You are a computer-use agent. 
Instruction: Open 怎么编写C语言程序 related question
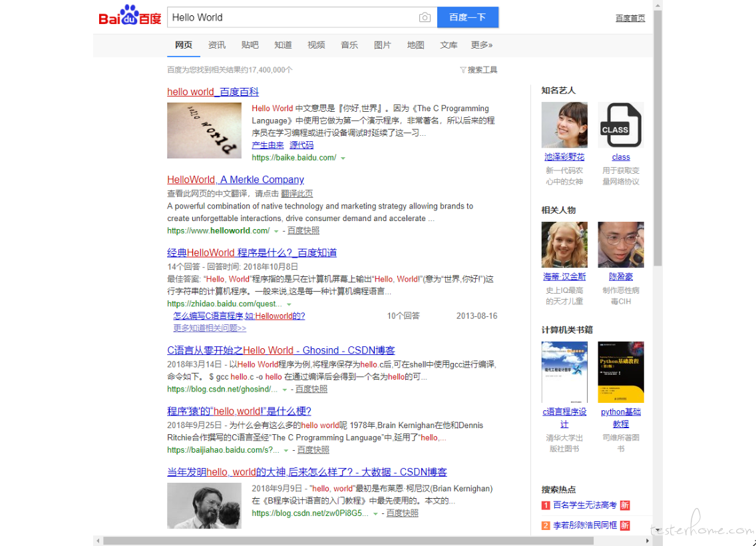pyautogui.click(x=239, y=316)
